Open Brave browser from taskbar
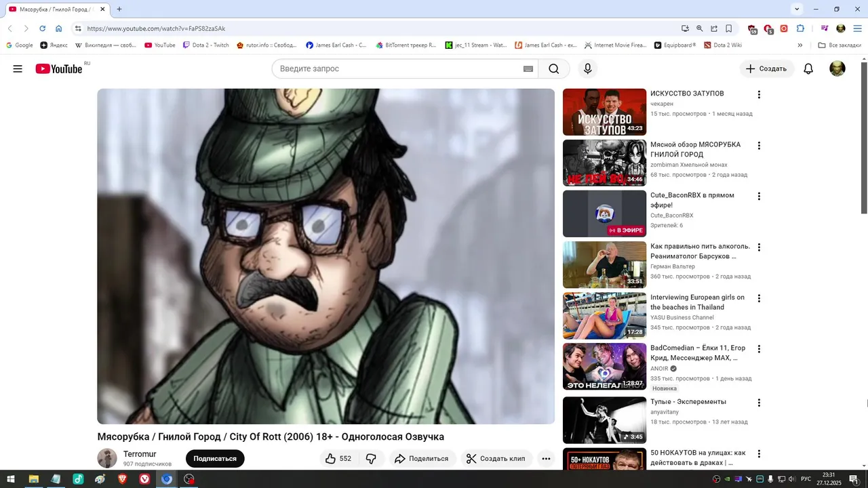 pos(123,479)
